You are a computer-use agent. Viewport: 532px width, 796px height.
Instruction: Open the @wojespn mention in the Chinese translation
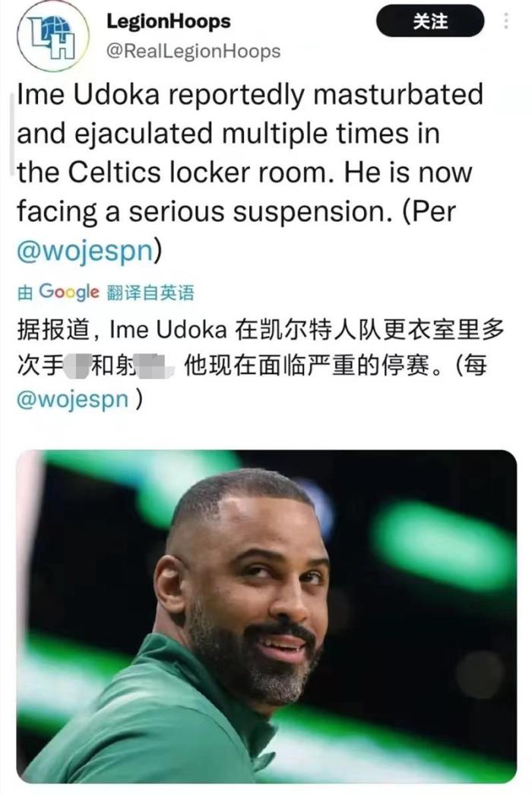[73, 399]
